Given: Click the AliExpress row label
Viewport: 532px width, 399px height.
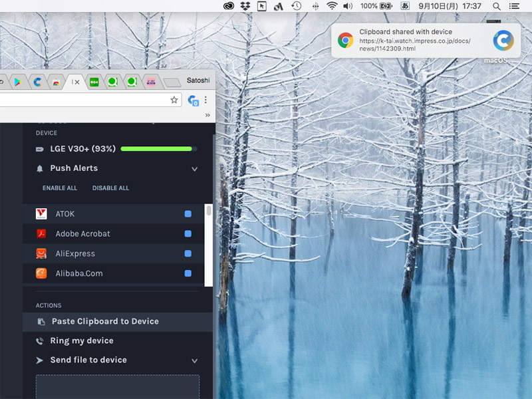Looking at the screenshot, I should coord(75,253).
